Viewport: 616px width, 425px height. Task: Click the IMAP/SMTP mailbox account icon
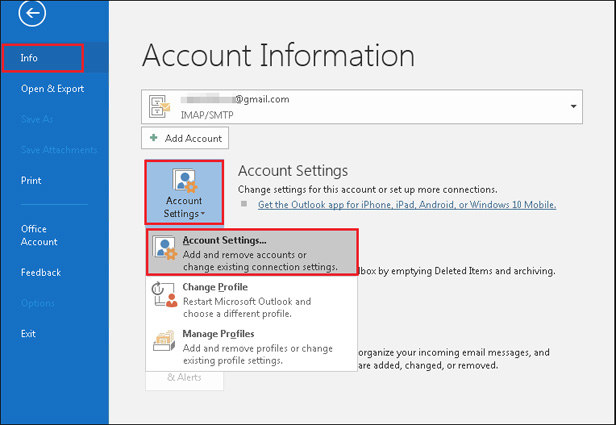coord(159,106)
